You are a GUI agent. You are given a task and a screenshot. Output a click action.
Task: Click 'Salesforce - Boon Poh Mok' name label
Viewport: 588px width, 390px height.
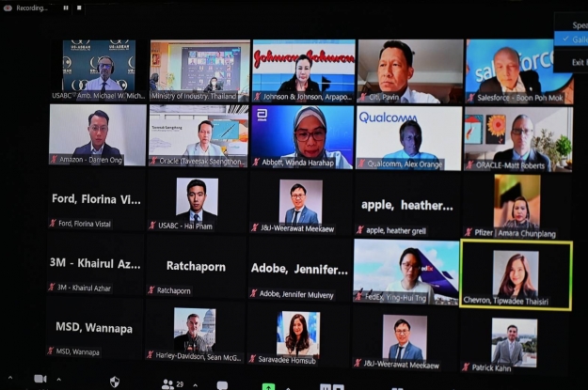click(x=519, y=98)
